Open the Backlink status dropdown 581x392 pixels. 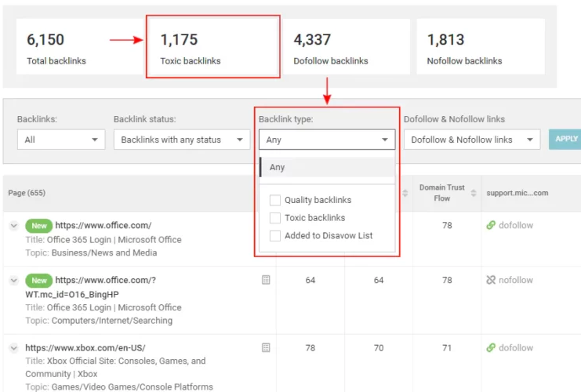pyautogui.click(x=181, y=140)
